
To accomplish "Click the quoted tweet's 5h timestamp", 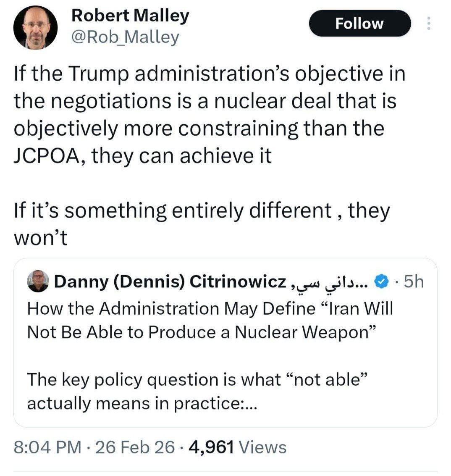I will click(412, 282).
